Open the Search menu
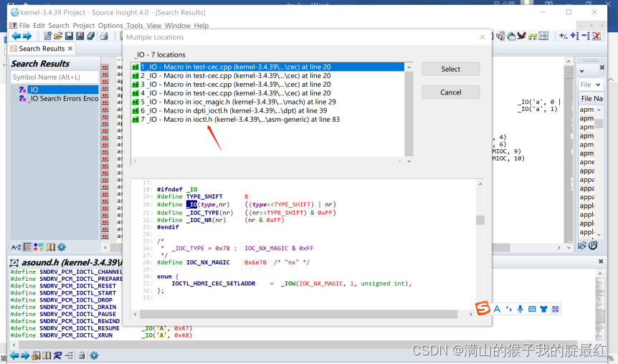This screenshot has height=364, width=618. (x=59, y=26)
